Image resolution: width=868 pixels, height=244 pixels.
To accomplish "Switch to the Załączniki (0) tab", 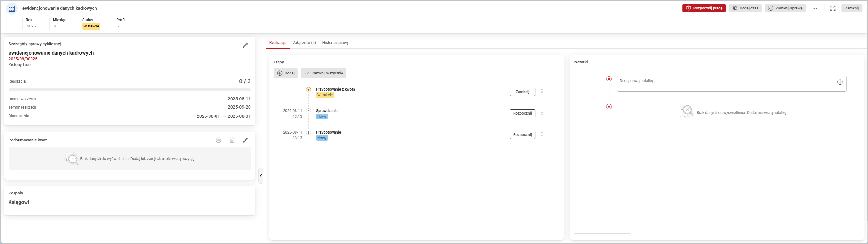I will pyautogui.click(x=304, y=43).
